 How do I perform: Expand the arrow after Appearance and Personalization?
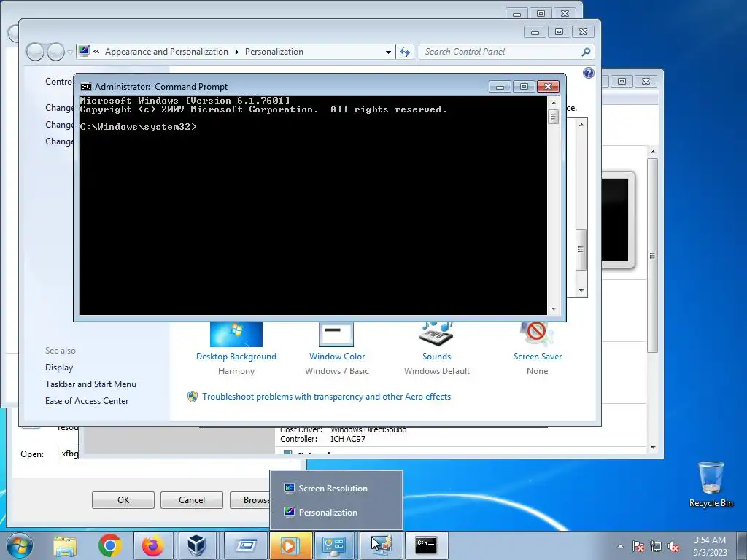coord(237,52)
